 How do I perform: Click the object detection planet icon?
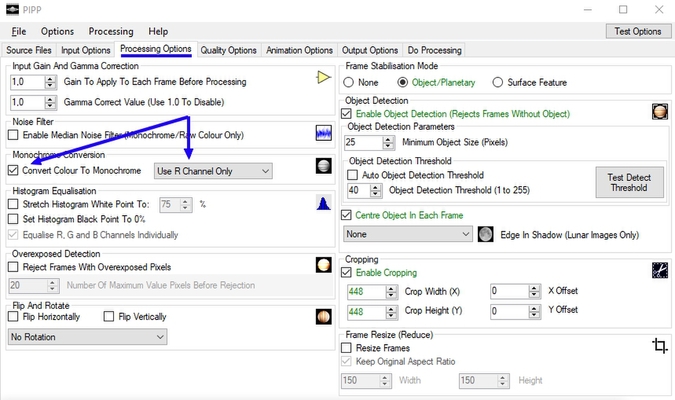pos(659,112)
